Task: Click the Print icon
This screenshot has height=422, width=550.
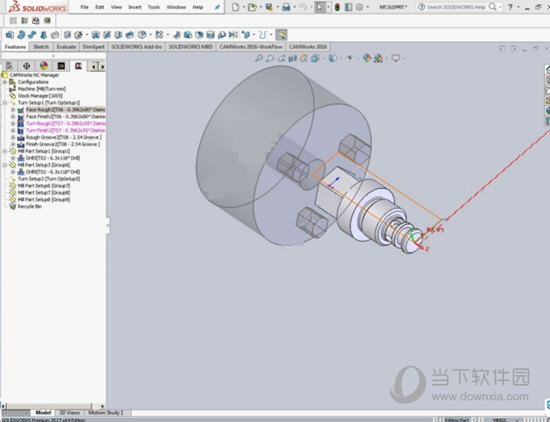Action: [286, 7]
